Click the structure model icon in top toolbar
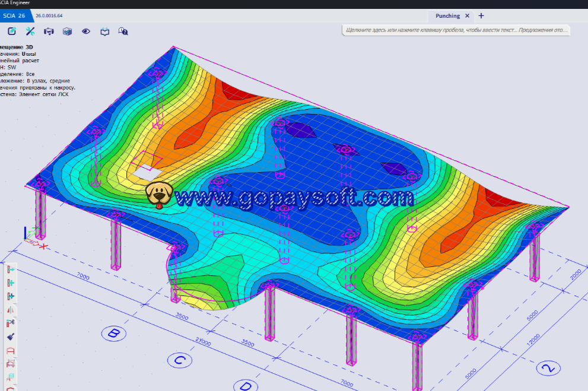 click(x=49, y=31)
